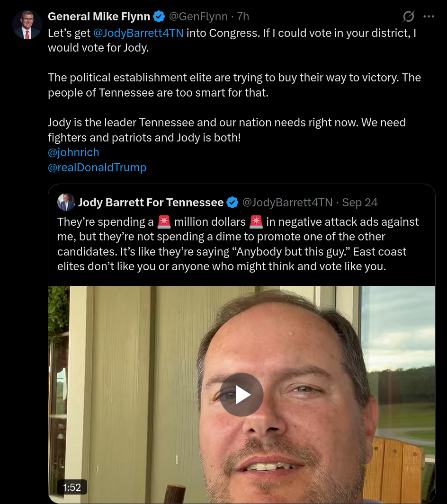Open the General Mike Flynn display name

pyautogui.click(x=99, y=17)
